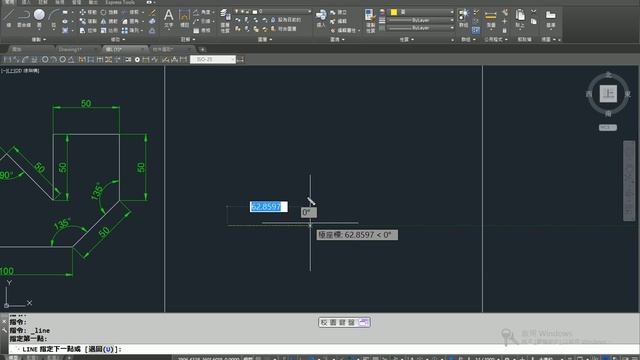Image resolution: width=640 pixels, height=360 pixels.
Task: Click the Undo (U) command option
Action: [x=102, y=349]
